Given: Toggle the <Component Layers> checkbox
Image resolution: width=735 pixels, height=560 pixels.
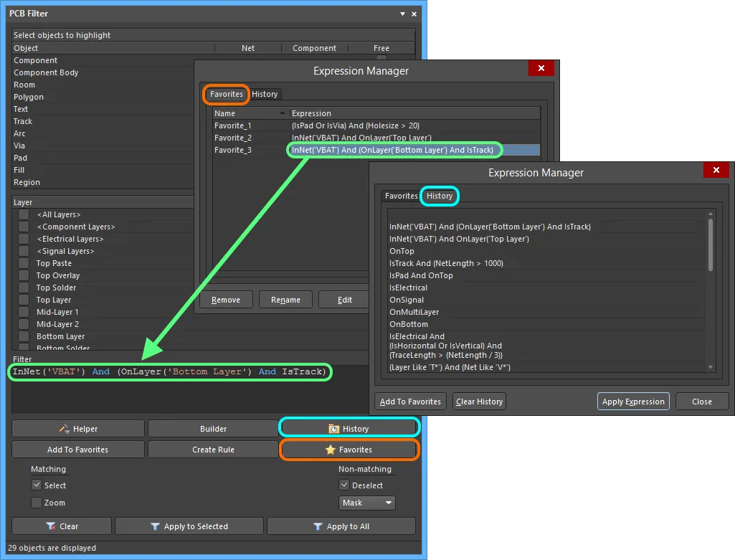Looking at the screenshot, I should 24,227.
